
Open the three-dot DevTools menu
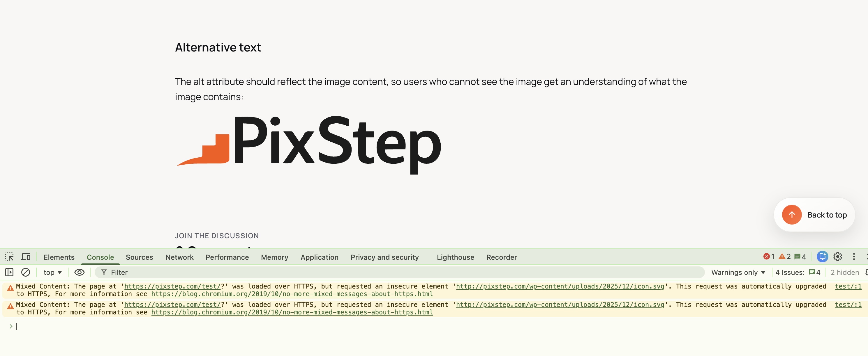tap(854, 257)
